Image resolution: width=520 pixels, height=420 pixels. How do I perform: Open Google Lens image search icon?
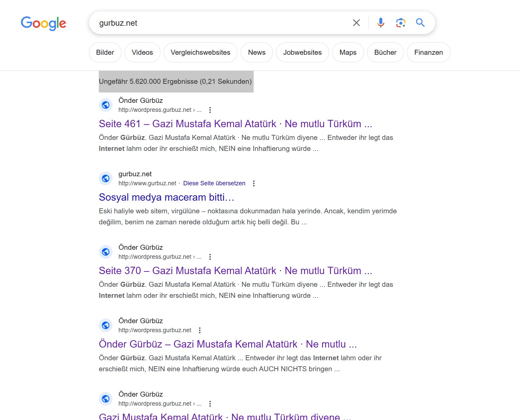click(401, 23)
